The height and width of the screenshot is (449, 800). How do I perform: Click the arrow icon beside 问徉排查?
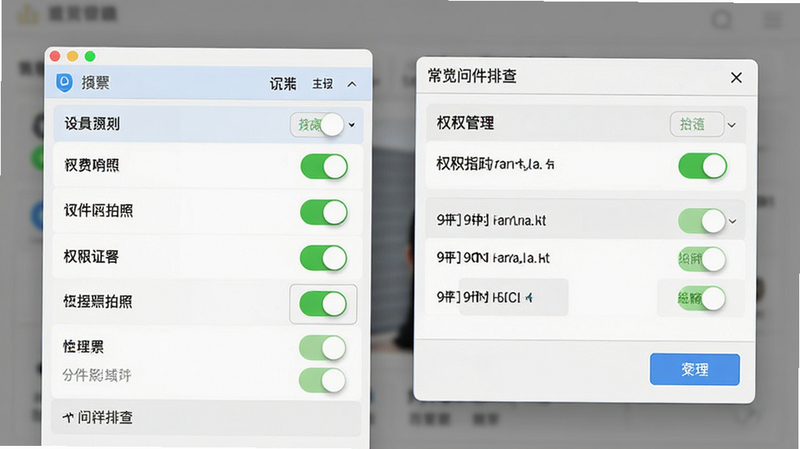[x=68, y=417]
